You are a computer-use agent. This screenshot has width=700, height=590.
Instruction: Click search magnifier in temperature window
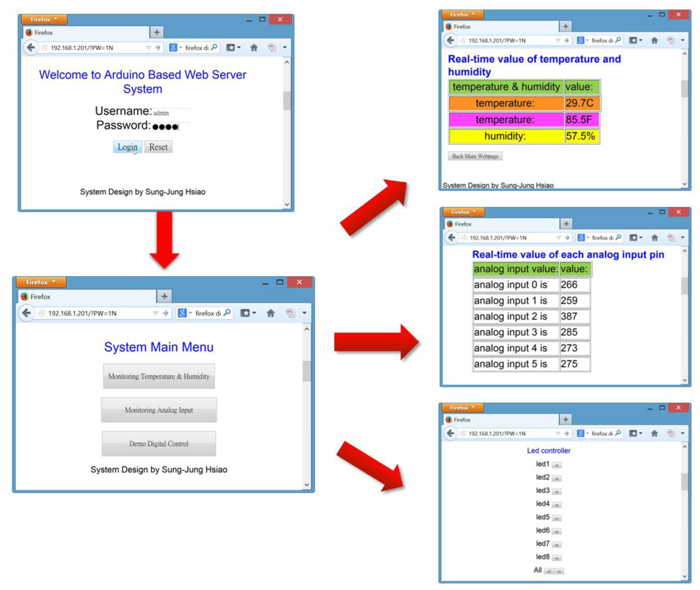click(618, 40)
